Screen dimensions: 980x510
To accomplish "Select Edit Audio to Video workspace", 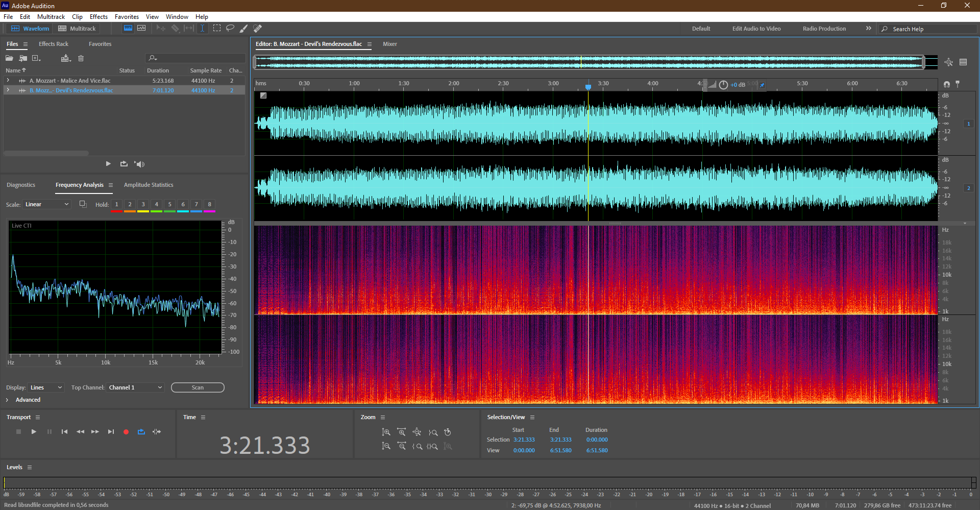I will (756, 29).
